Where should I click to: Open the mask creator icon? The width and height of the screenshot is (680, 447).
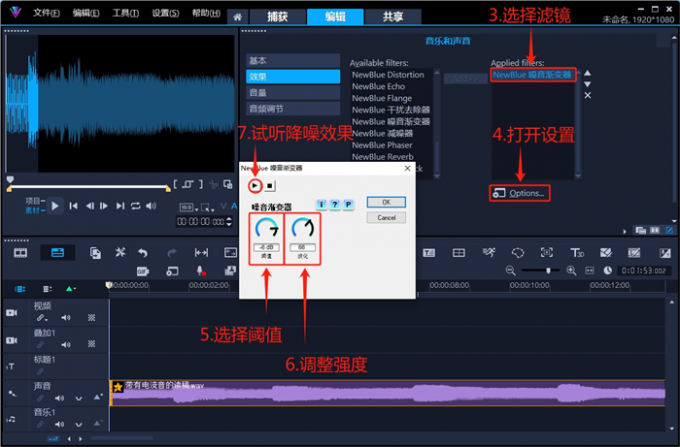click(x=518, y=253)
